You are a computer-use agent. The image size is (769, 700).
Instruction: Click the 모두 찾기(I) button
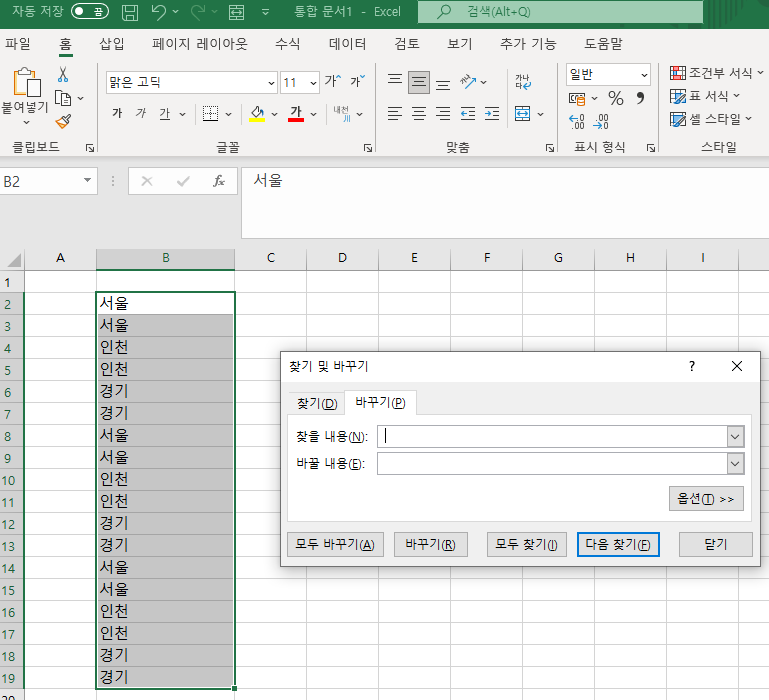pyautogui.click(x=527, y=544)
